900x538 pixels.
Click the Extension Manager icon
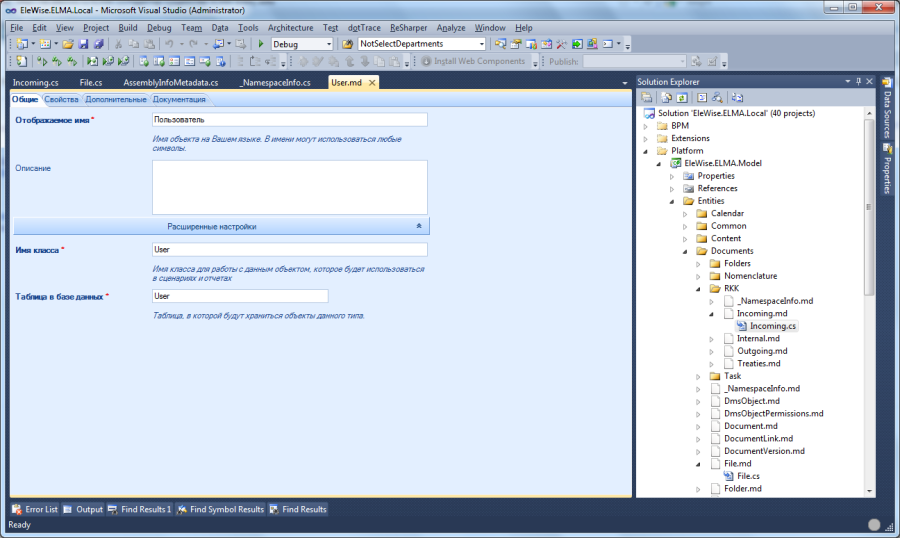coord(592,44)
